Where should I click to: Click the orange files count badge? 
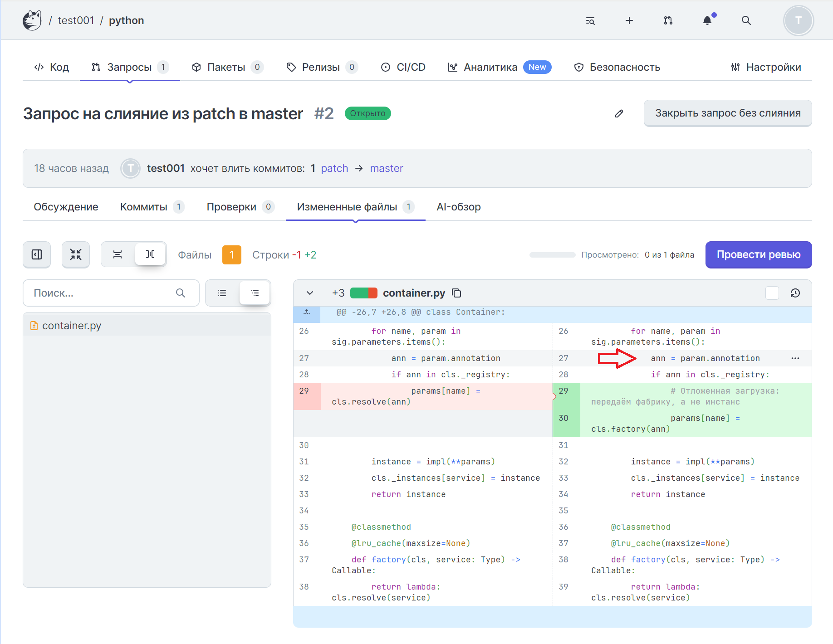[232, 255]
